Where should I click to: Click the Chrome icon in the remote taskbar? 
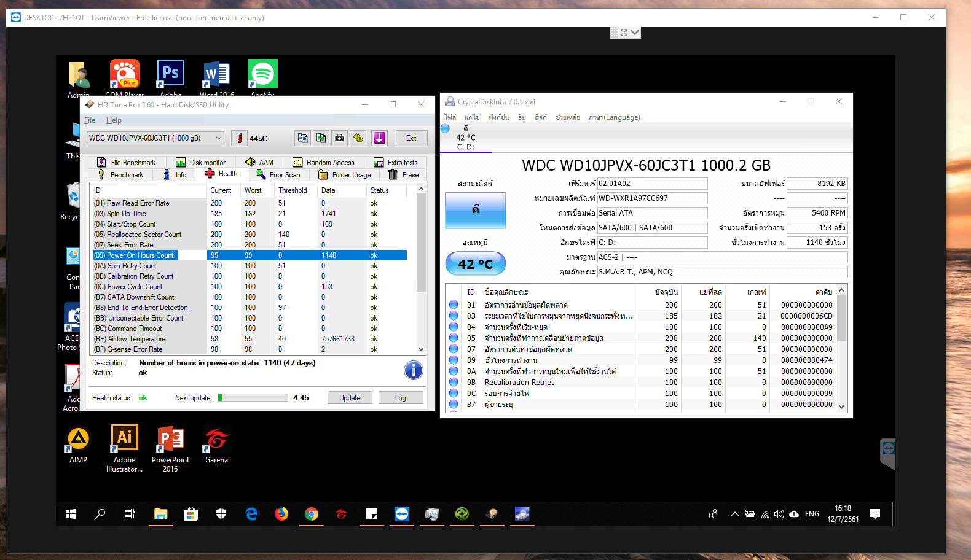coord(312,514)
